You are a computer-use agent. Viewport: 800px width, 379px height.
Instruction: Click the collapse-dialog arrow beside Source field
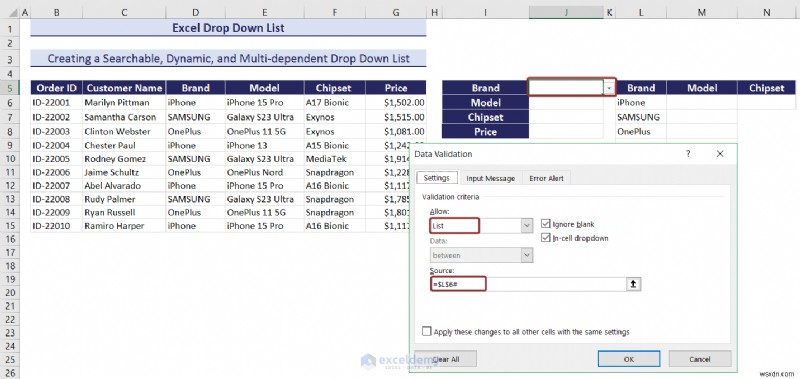pyautogui.click(x=633, y=284)
